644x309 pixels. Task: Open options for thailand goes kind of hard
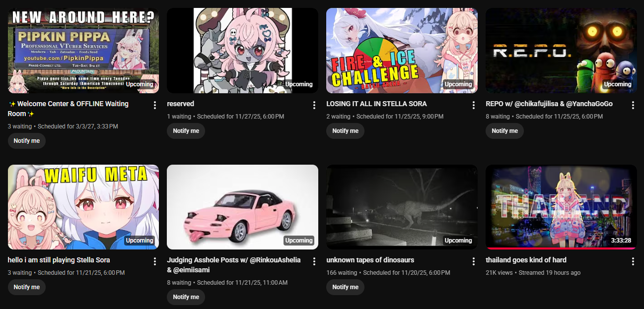tap(633, 261)
